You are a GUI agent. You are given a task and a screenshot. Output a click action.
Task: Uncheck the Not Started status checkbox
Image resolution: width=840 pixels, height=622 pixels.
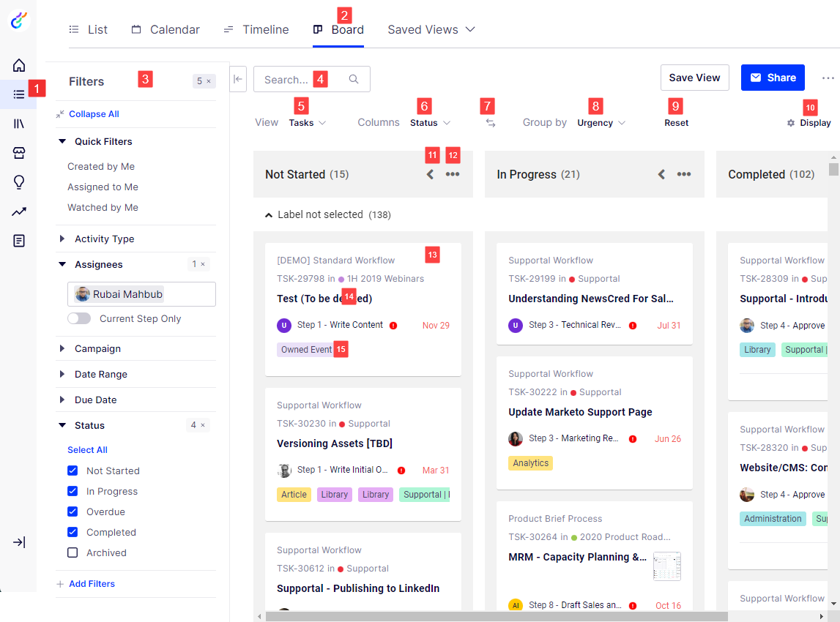(x=73, y=471)
